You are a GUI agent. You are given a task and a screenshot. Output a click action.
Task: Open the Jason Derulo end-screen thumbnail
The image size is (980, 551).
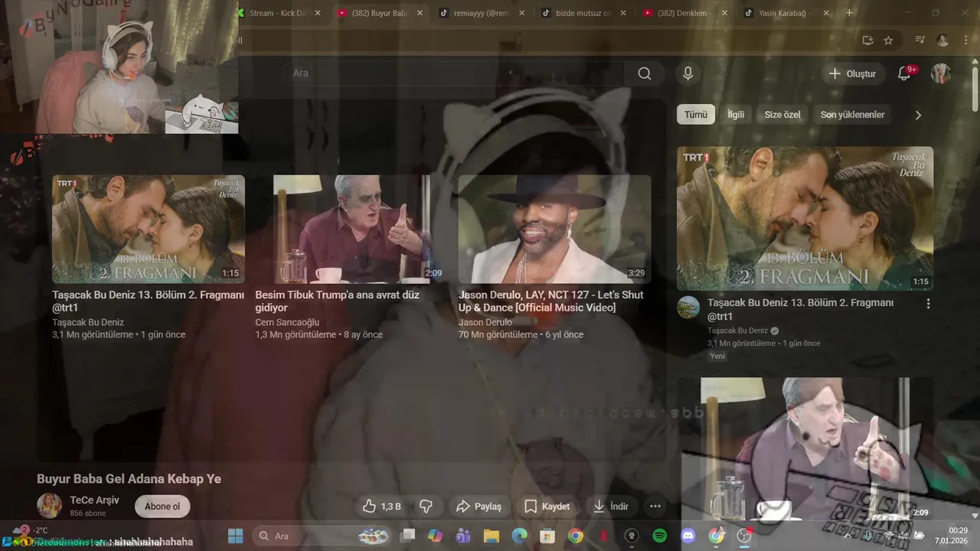[554, 230]
